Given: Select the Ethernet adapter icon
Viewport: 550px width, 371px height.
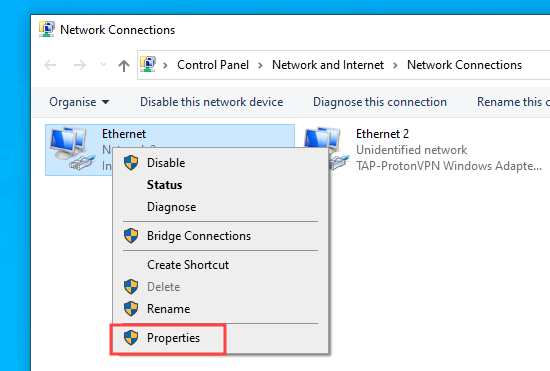Looking at the screenshot, I should click(73, 149).
